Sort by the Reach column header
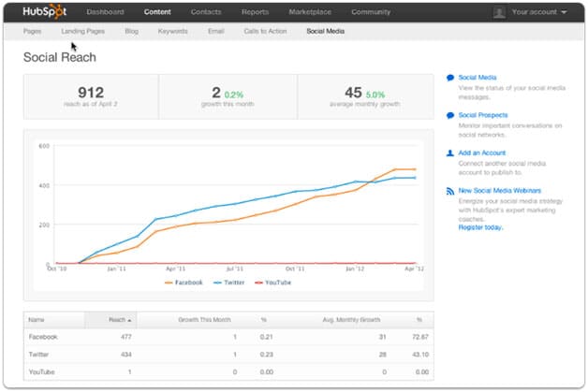 [110, 320]
